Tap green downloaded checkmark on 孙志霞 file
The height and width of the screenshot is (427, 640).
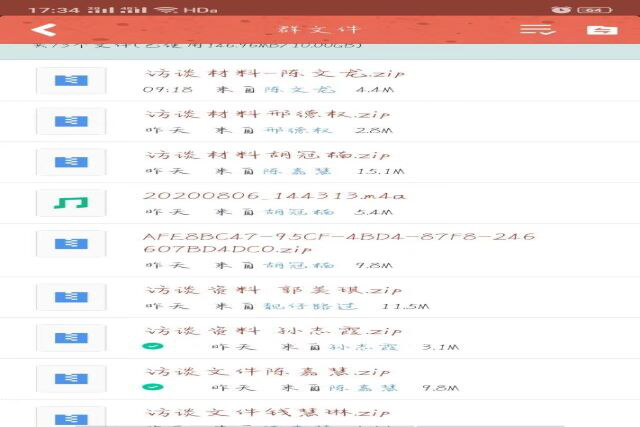(152, 347)
